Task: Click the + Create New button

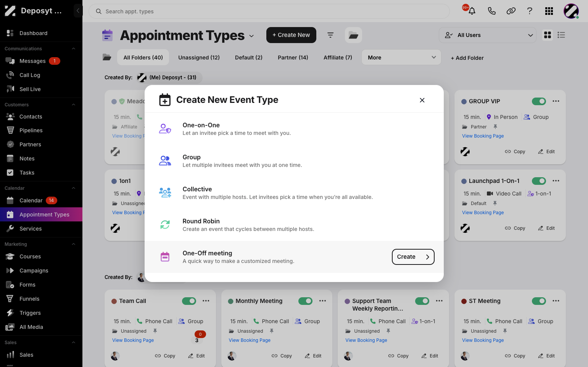Action: point(291,35)
